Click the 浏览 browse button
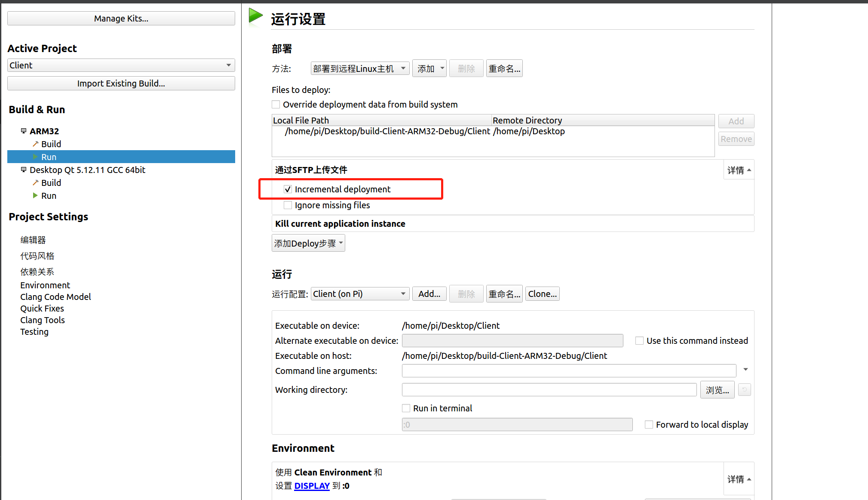 pos(717,390)
